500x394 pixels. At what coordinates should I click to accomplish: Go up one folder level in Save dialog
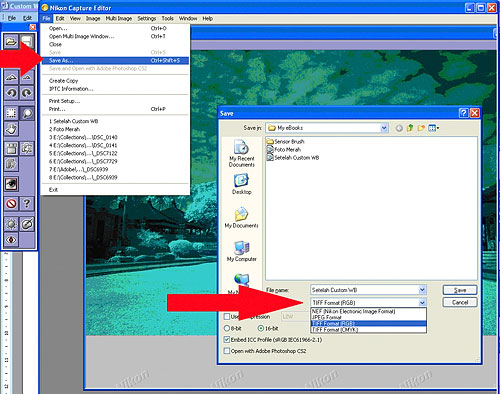click(x=410, y=128)
